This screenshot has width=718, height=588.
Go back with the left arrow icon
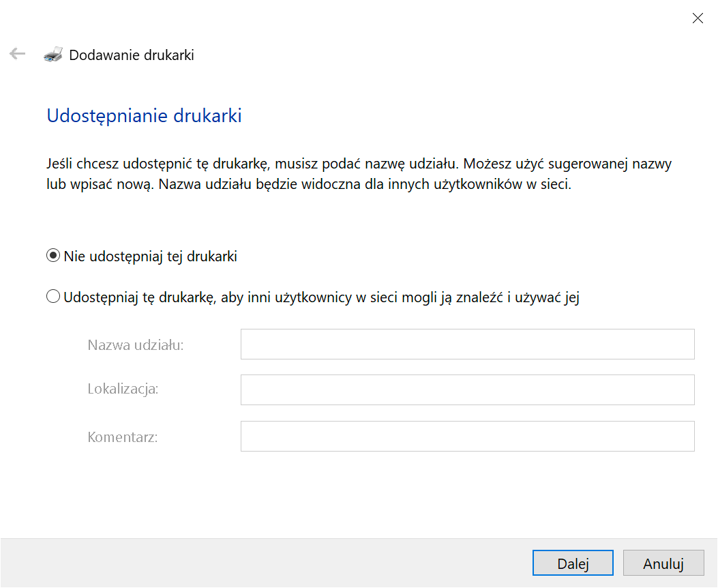pyautogui.click(x=18, y=54)
